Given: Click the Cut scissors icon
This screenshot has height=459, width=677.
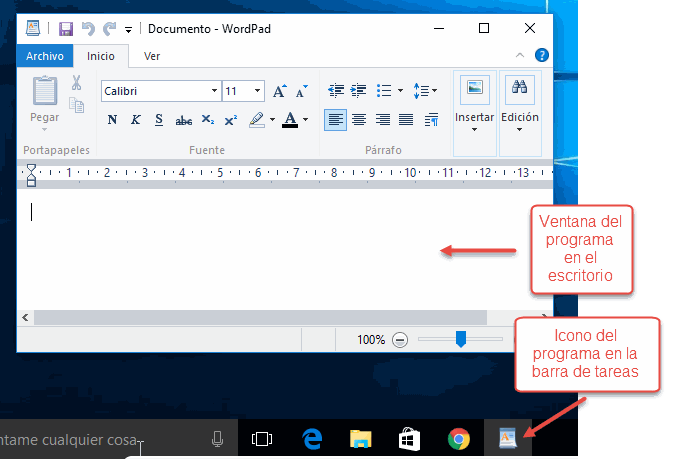Looking at the screenshot, I should click(x=76, y=83).
